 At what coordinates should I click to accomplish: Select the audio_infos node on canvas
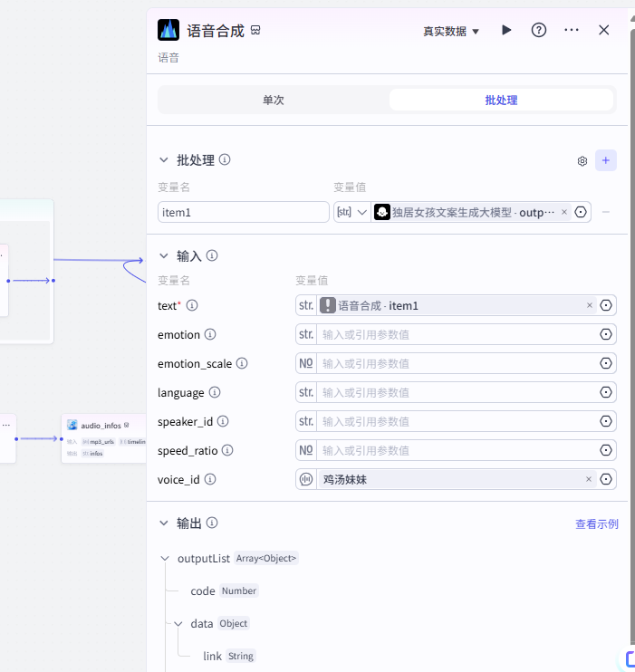coord(104,438)
